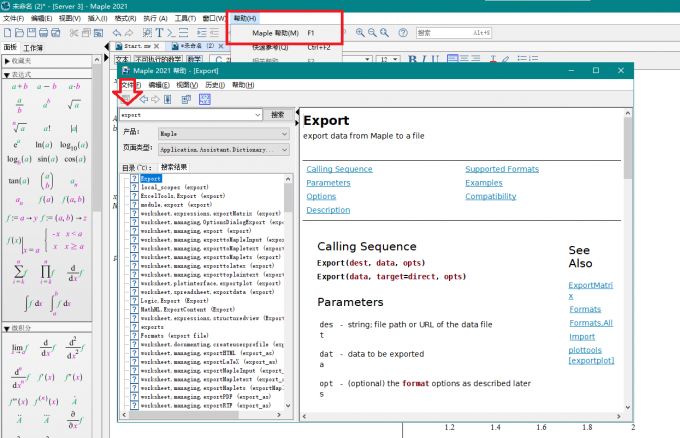Open the 产品 Maple dropdown

click(x=223, y=132)
